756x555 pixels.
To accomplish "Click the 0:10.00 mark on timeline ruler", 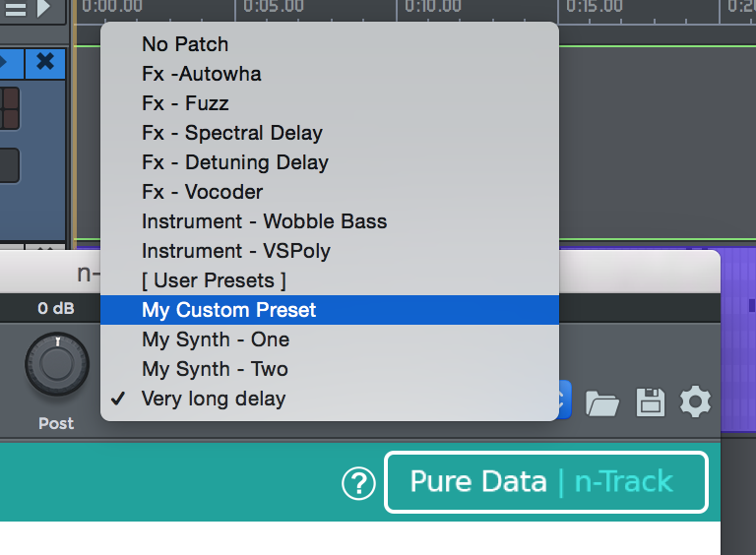I will (432, 6).
